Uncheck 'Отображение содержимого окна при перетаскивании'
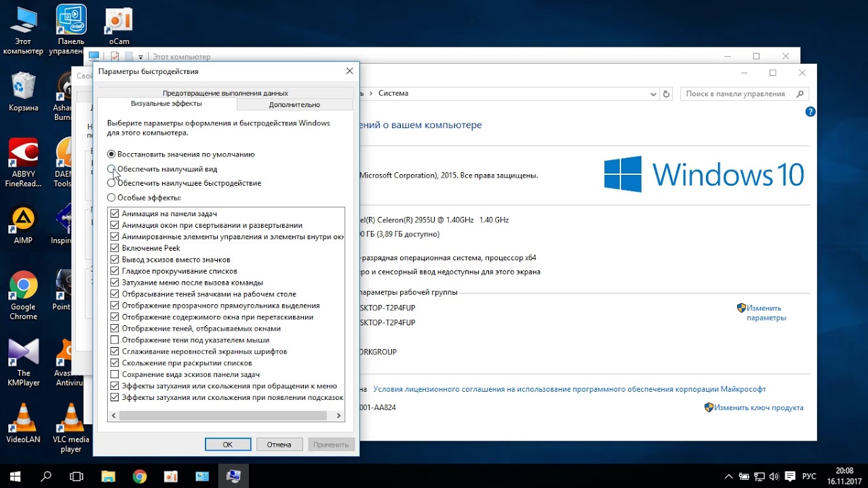 [115, 317]
